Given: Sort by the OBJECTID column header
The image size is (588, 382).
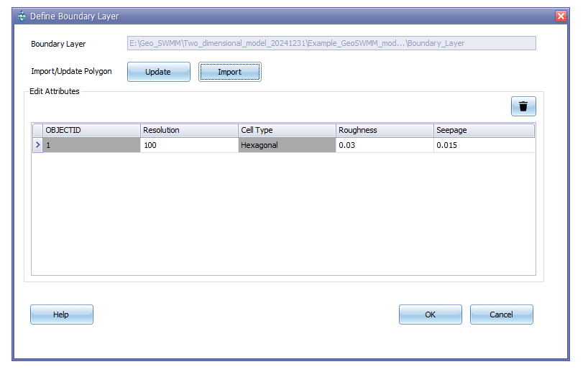Looking at the screenshot, I should pos(91,131).
